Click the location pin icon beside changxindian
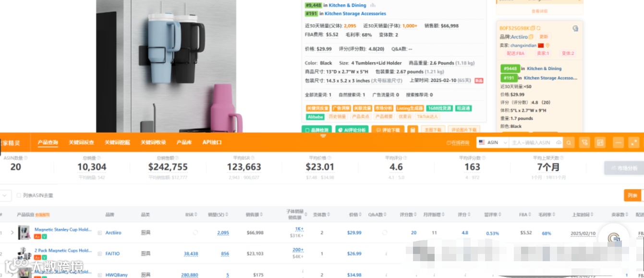This screenshot has width=644, height=278. [547, 45]
